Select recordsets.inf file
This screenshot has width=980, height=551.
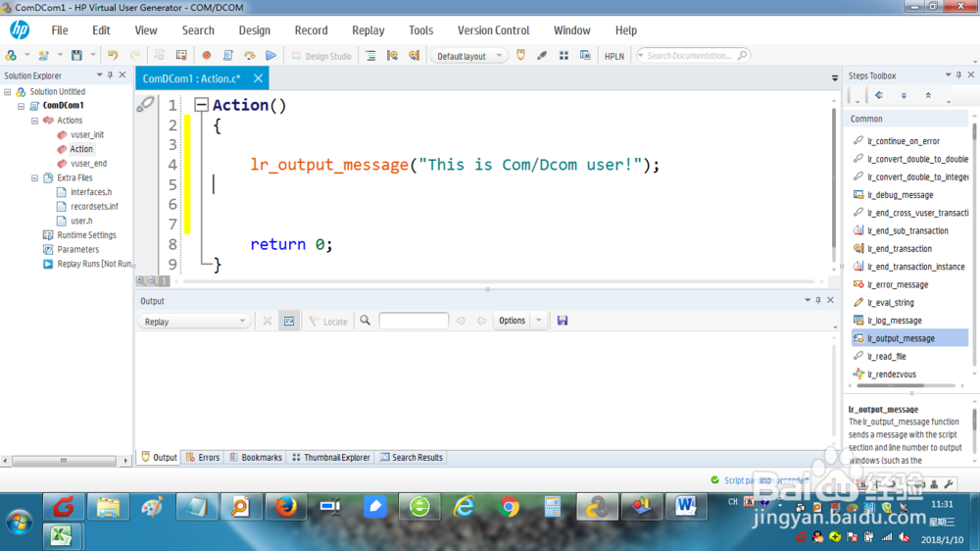(x=94, y=207)
